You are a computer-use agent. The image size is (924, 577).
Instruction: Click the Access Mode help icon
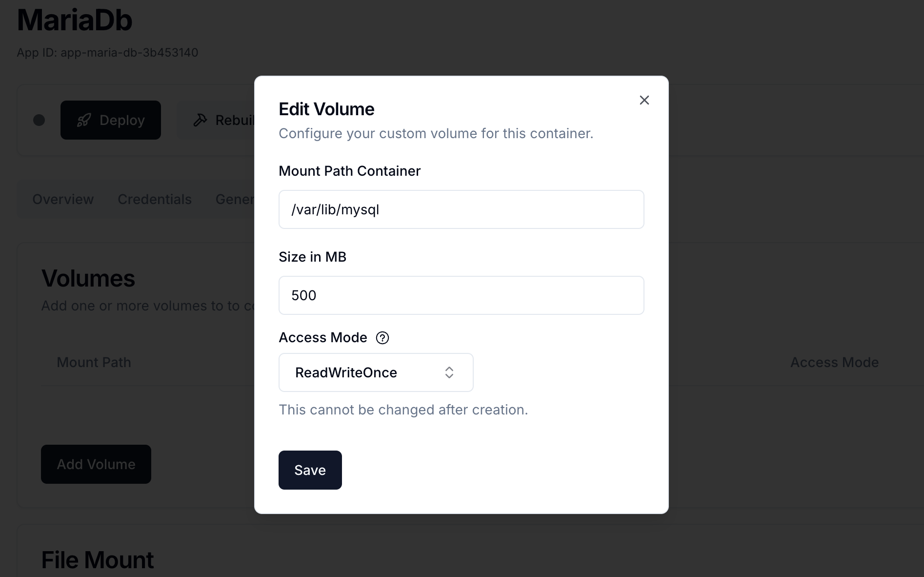[382, 338]
